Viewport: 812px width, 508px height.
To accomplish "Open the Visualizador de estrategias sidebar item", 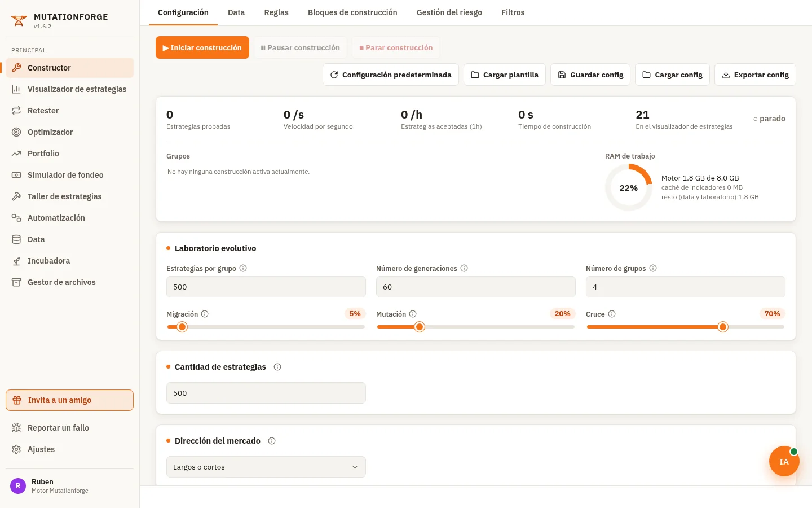I will pos(69,89).
